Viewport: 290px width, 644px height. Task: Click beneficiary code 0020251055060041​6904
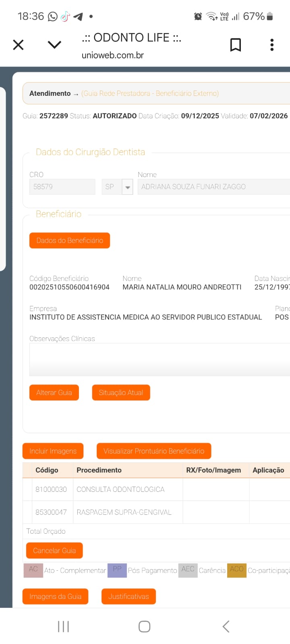click(69, 287)
